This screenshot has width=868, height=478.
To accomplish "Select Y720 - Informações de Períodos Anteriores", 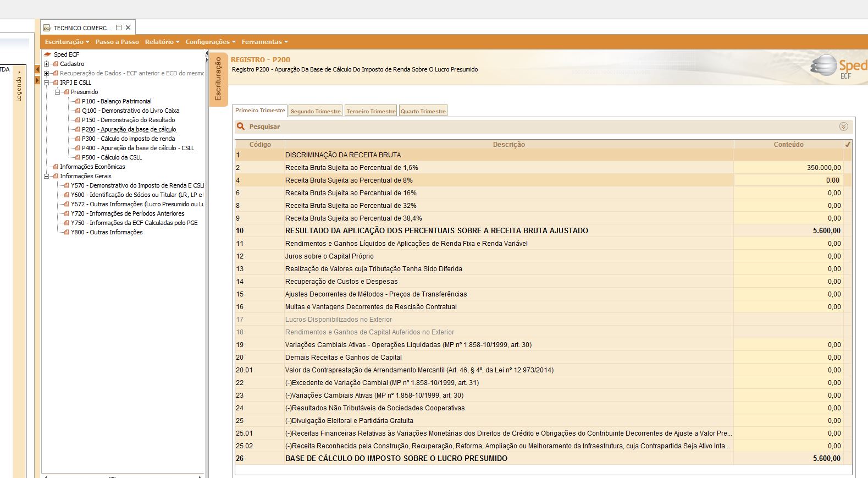I will [128, 213].
